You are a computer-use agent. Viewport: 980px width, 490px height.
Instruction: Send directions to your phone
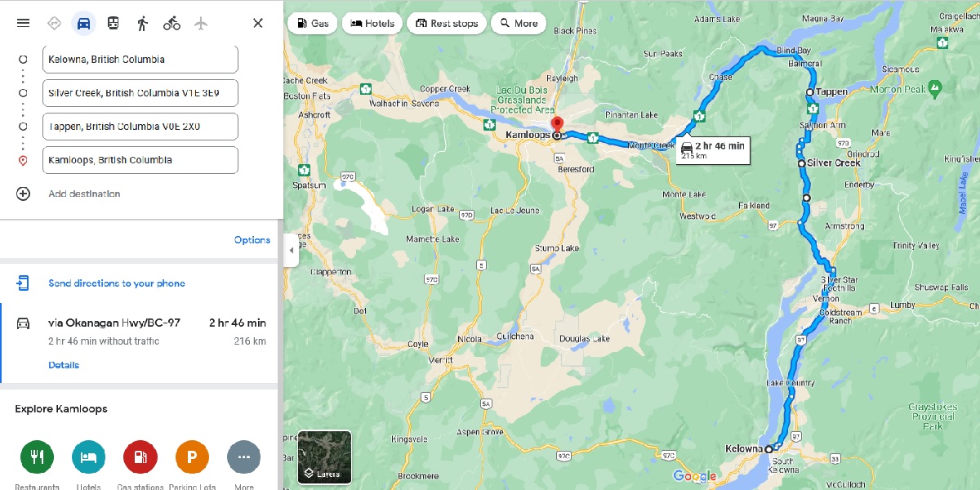(x=117, y=283)
